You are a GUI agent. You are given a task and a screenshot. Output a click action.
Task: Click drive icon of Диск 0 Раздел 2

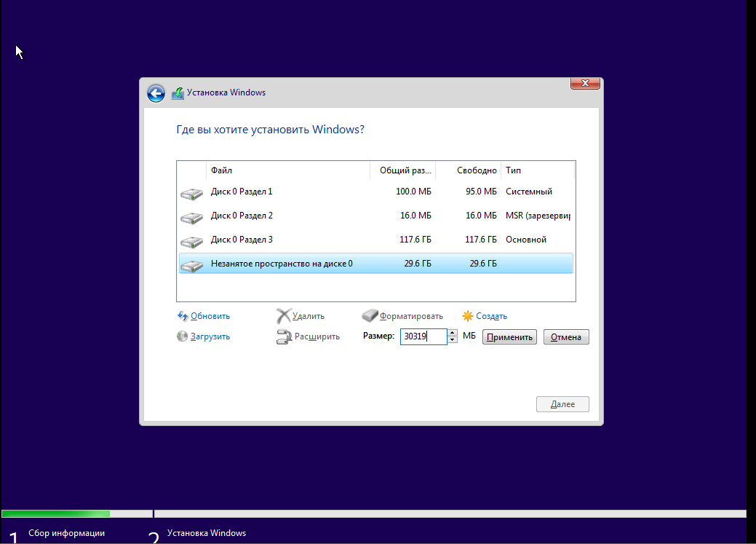point(191,218)
